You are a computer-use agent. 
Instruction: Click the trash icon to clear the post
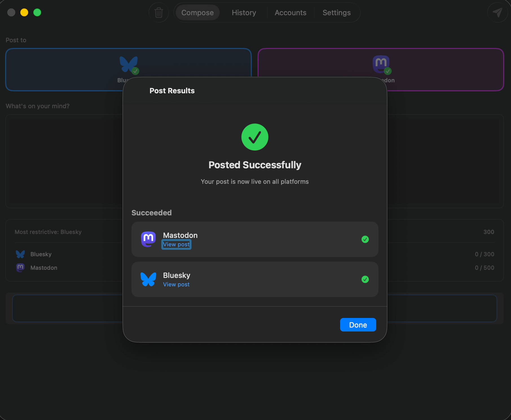pos(158,12)
